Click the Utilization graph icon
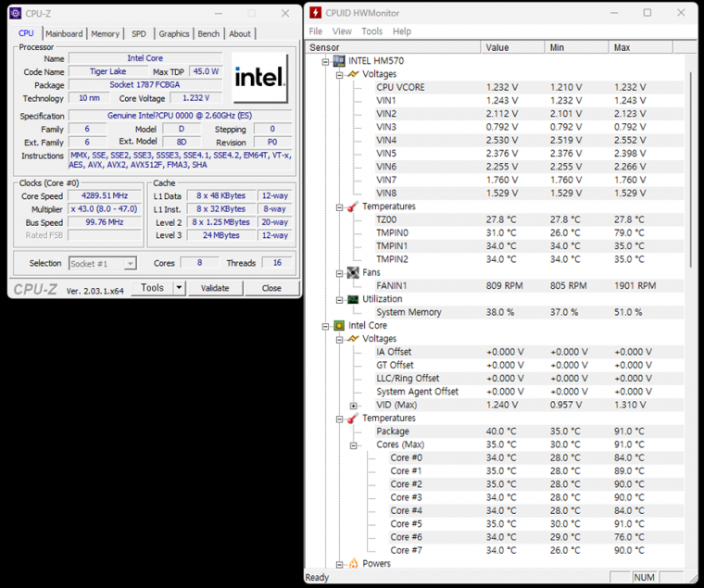The height and width of the screenshot is (588, 704). (353, 299)
